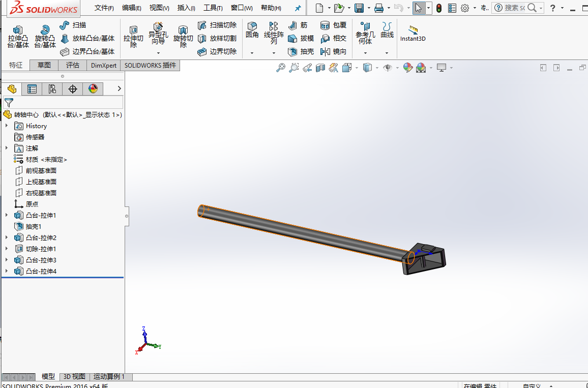Viewport: 588px width, 388px height.
Task: Open the DisplayManager tab
Action: (x=93, y=89)
